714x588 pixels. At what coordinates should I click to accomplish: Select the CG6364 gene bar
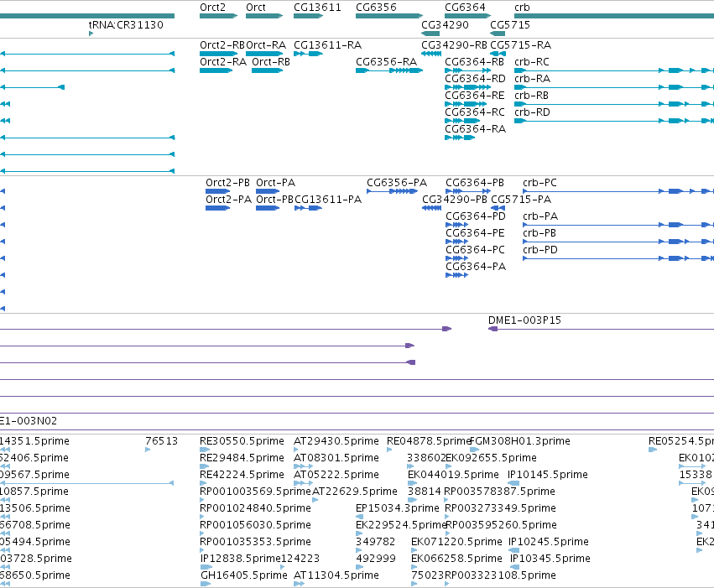click(467, 16)
